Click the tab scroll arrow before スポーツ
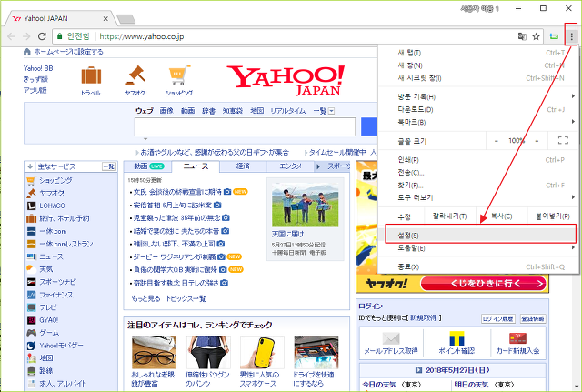 coord(318,166)
